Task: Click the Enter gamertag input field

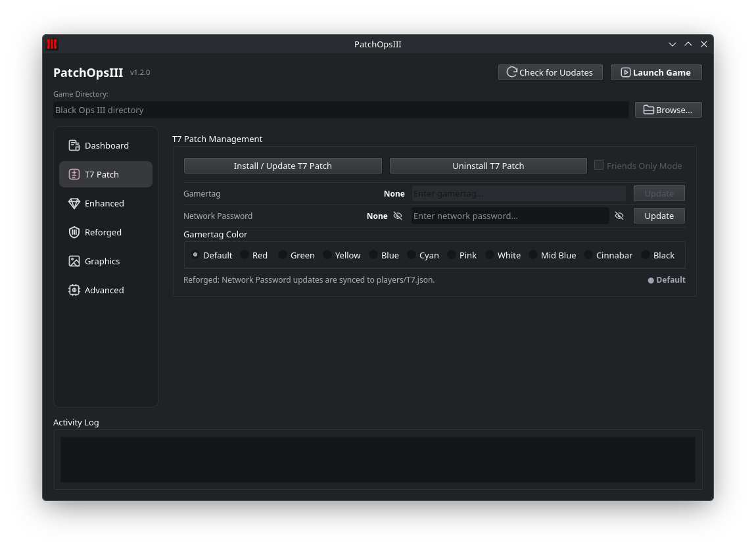Action: point(519,193)
